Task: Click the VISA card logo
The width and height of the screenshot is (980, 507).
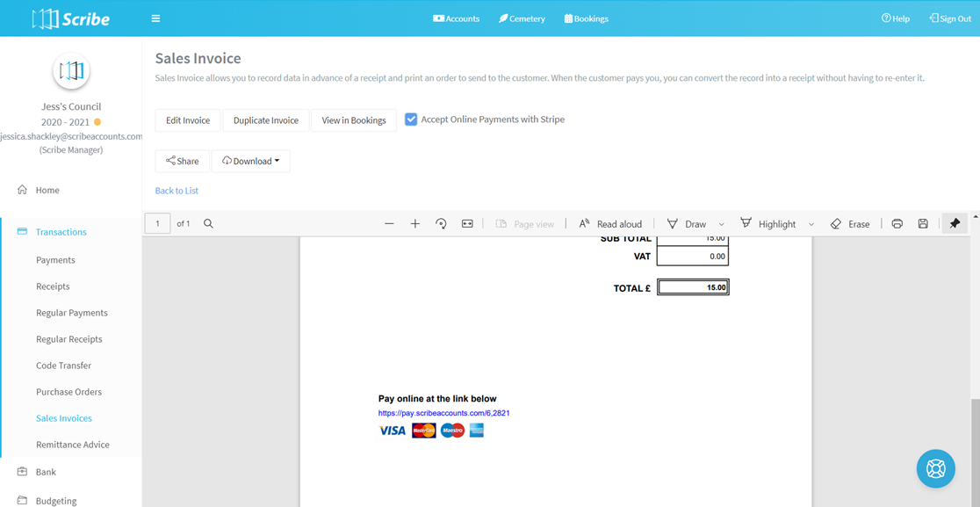Action: coord(393,431)
